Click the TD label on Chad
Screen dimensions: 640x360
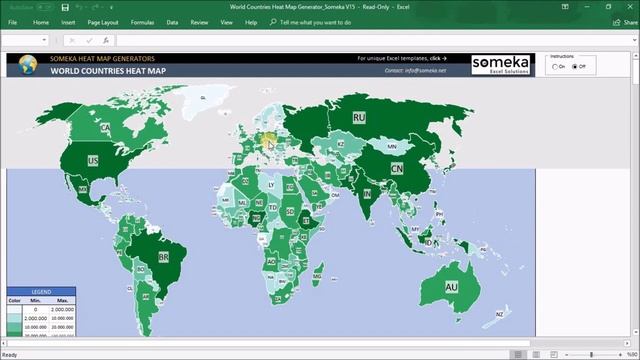(x=273, y=207)
